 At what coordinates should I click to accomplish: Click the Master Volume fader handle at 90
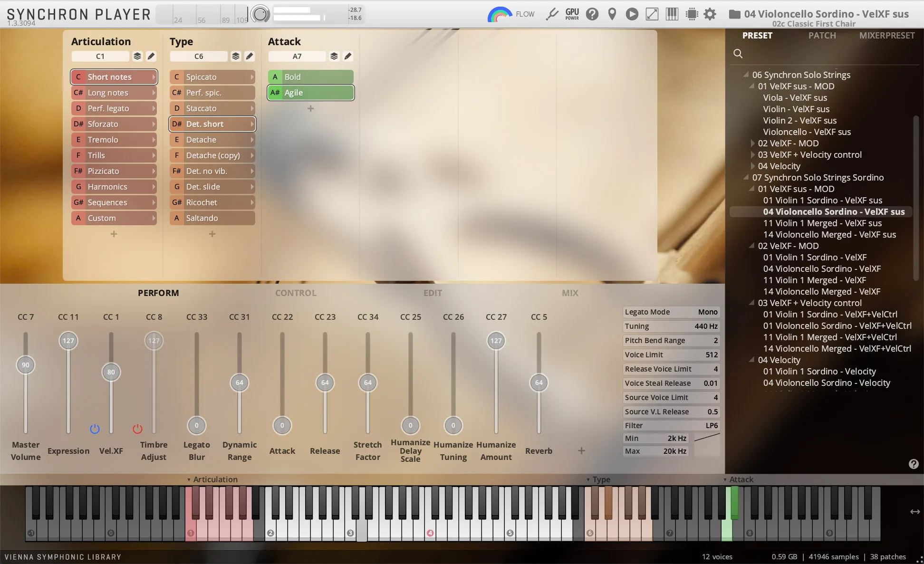point(26,365)
